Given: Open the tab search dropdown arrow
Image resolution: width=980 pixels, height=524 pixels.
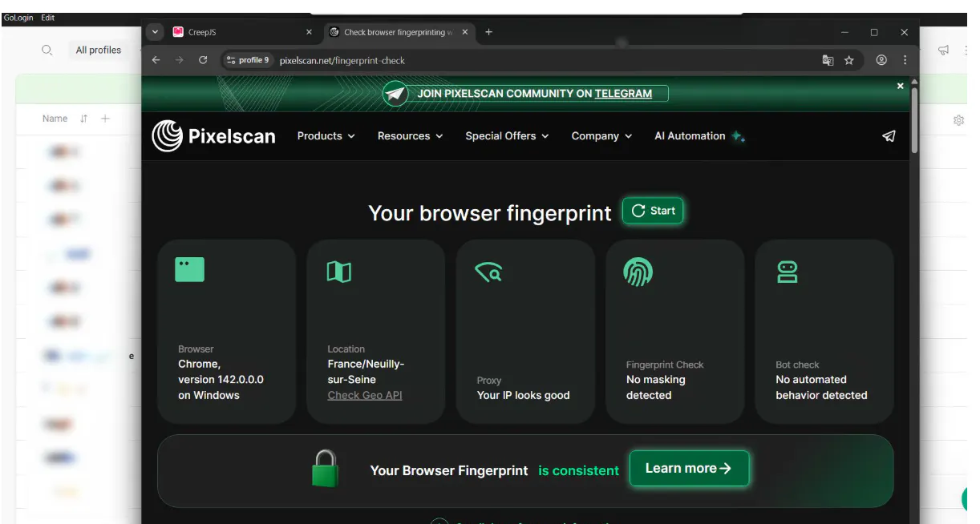Looking at the screenshot, I should pos(155,32).
